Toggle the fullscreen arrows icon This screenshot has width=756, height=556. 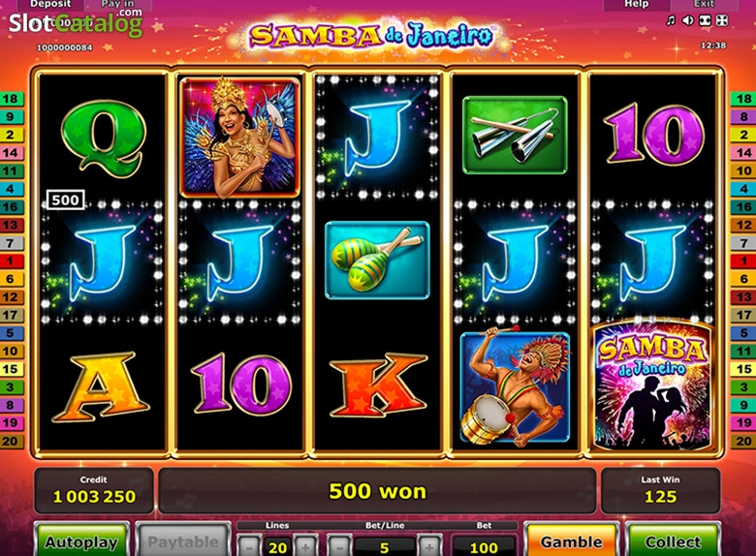[x=722, y=20]
